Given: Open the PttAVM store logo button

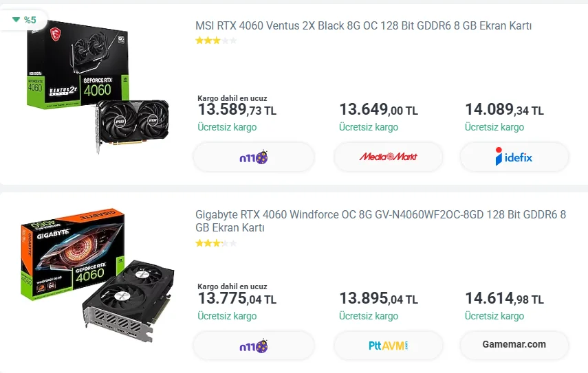Looking at the screenshot, I should coord(388,346).
